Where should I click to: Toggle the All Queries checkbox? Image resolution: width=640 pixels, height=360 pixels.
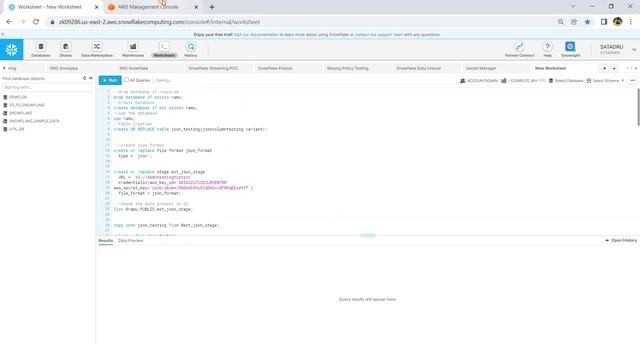pyautogui.click(x=127, y=80)
